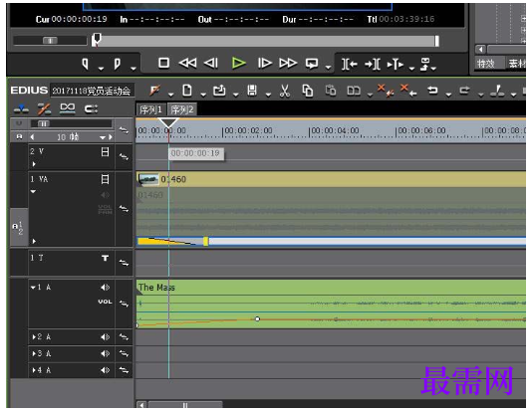Viewport: 532px width, 412px height.
Task: Open the loop playback dropdown arrow
Action: tap(328, 68)
